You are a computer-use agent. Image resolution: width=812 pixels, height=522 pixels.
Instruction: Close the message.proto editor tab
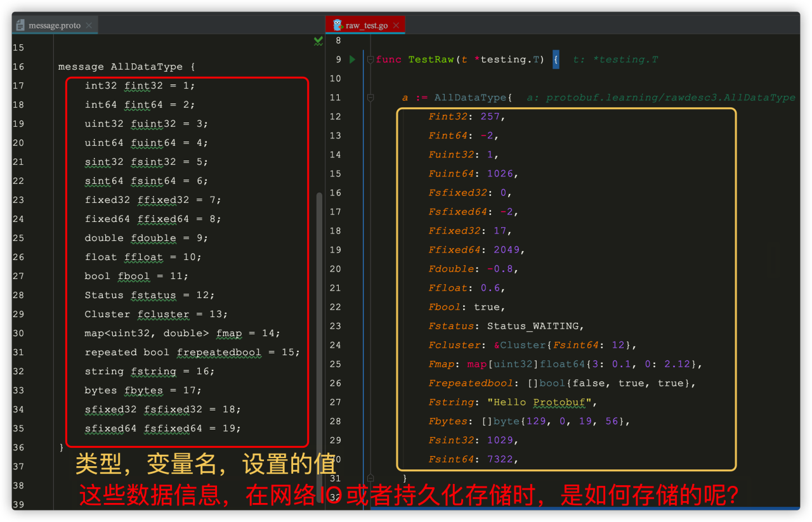89,25
